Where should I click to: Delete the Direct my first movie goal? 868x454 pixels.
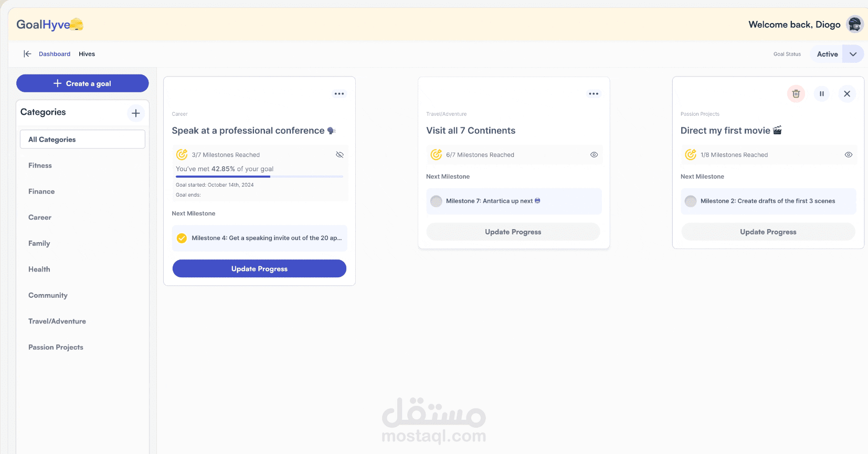796,94
